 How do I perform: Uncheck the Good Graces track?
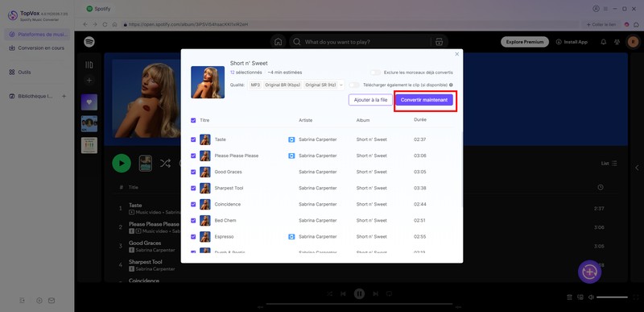[x=193, y=172]
